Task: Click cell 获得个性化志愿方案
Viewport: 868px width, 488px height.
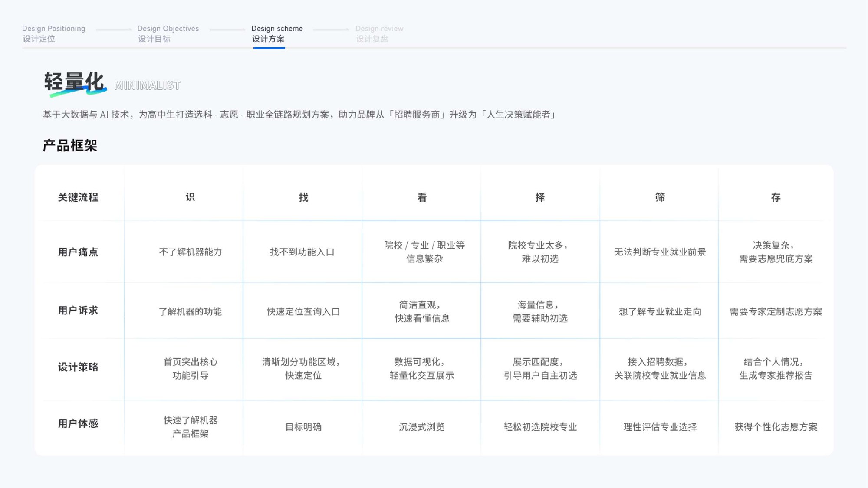Action: (776, 427)
